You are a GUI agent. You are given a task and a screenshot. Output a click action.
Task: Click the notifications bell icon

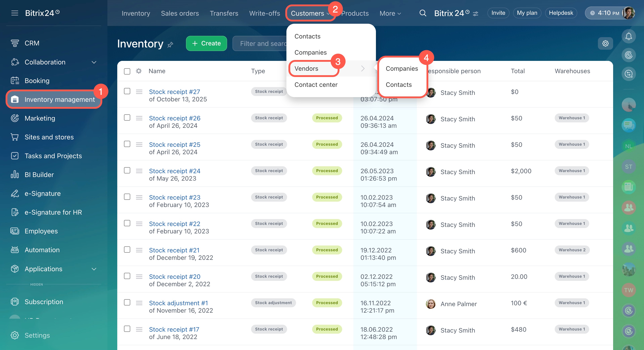629,36
